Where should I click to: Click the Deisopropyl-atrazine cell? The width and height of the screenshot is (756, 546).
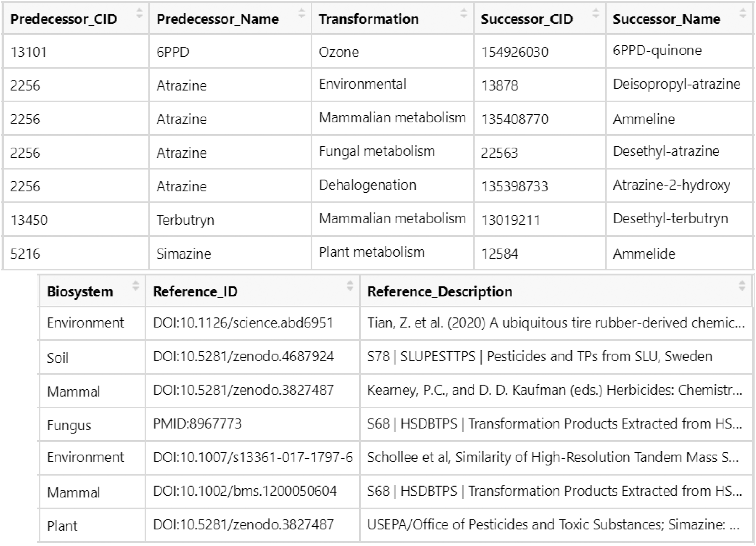676,84
